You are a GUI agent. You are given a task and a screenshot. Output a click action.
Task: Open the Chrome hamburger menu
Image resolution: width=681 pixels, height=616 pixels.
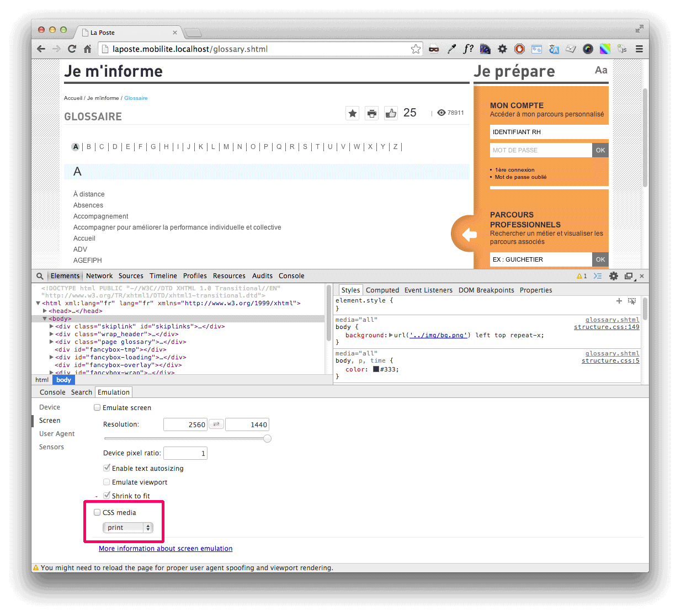[639, 49]
